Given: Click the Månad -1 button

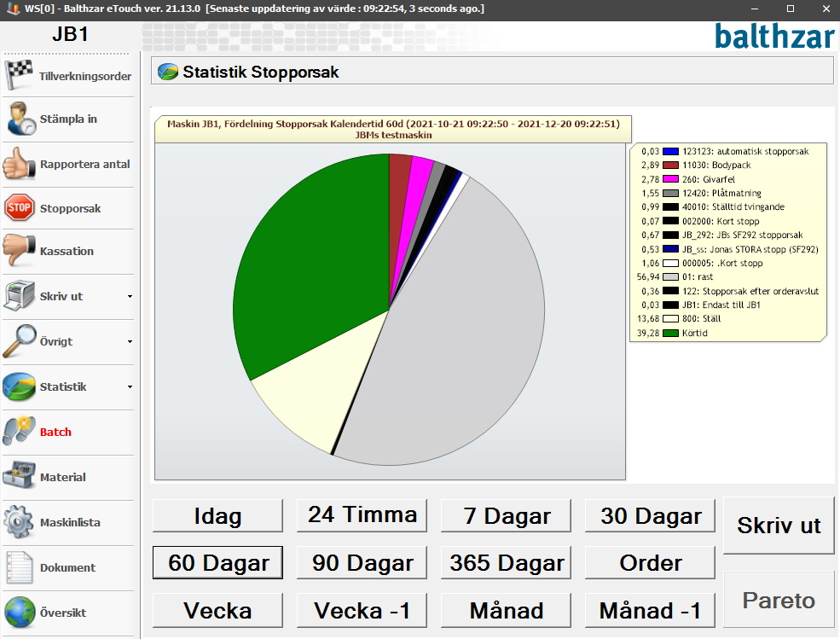Looking at the screenshot, I should (650, 610).
